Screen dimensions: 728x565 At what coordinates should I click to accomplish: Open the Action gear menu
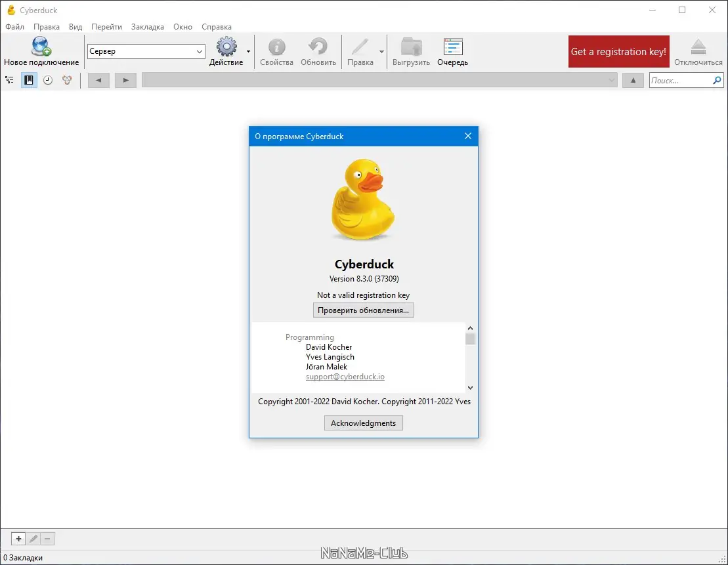pos(226,51)
